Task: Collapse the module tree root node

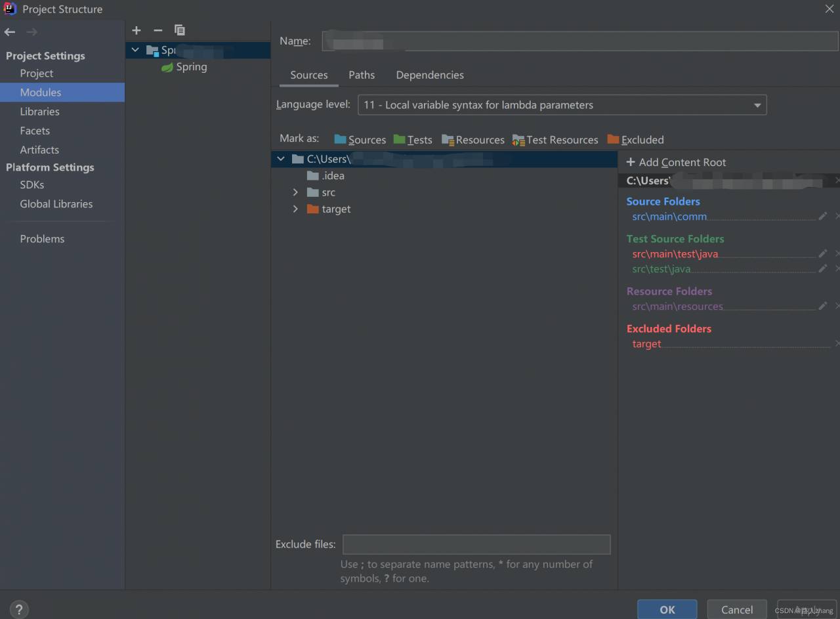Action: (135, 50)
